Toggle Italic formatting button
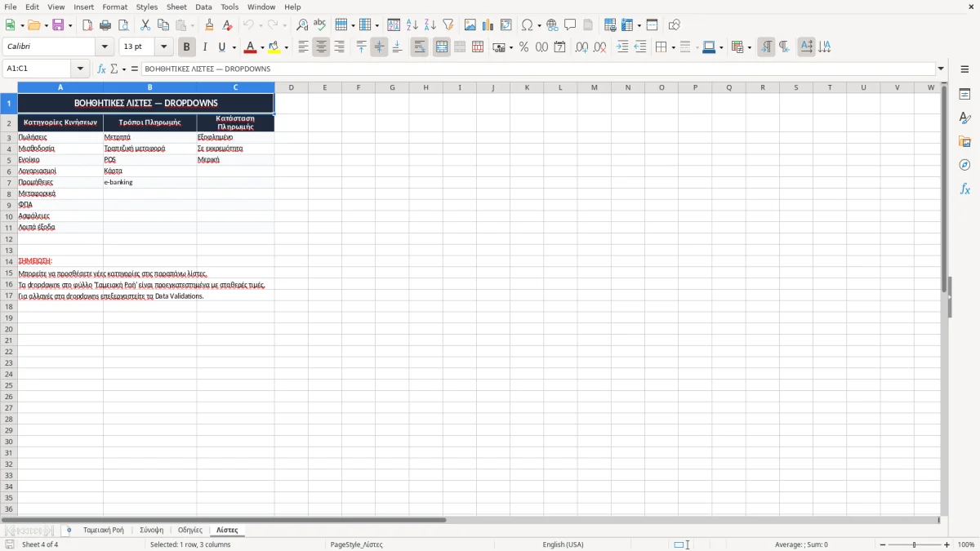 click(205, 47)
